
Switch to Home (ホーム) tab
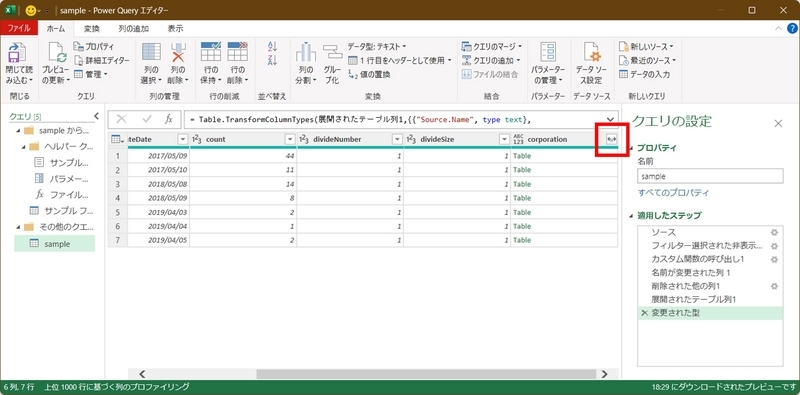(x=56, y=29)
